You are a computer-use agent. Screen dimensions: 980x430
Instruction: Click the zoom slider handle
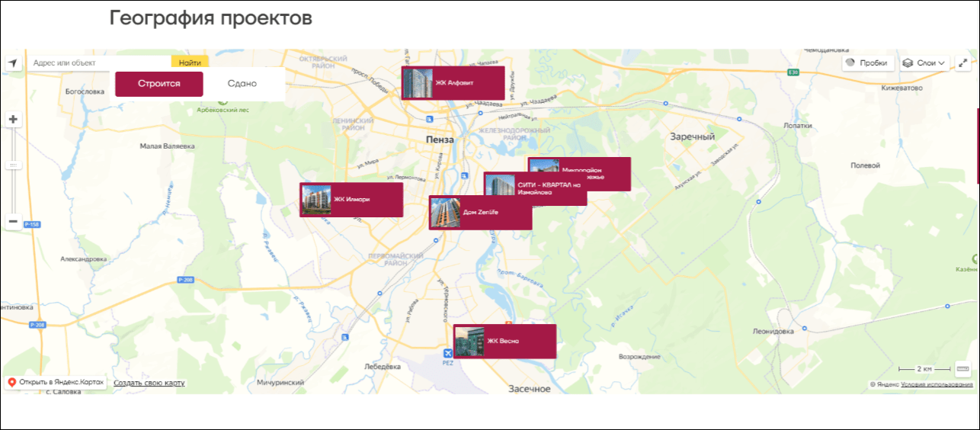click(13, 165)
